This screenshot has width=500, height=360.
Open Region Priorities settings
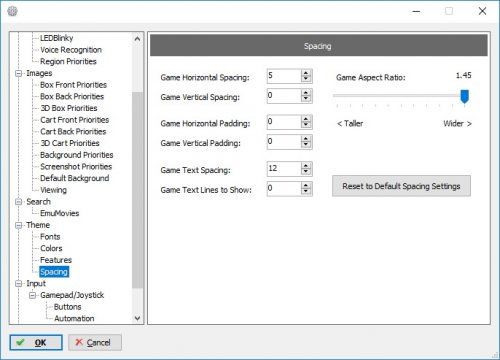tap(68, 61)
